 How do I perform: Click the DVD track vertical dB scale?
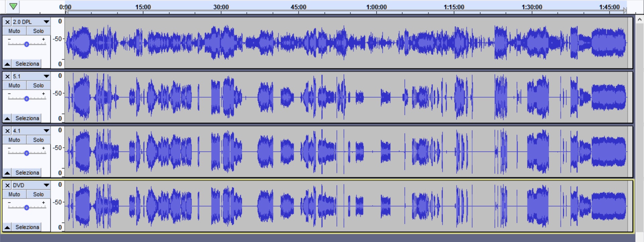(58, 206)
